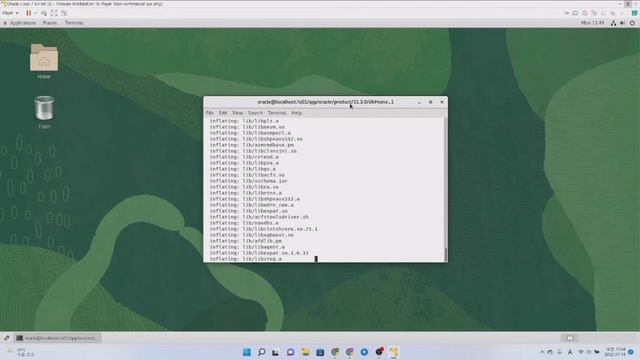640x360 pixels.
Task: Open Microsoft Store icon in taskbar
Action: click(320, 352)
